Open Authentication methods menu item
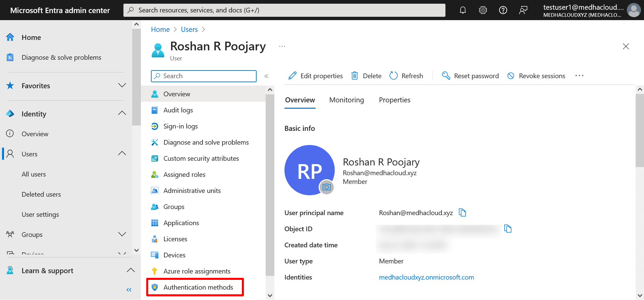The width and height of the screenshot is (644, 300). point(198,287)
